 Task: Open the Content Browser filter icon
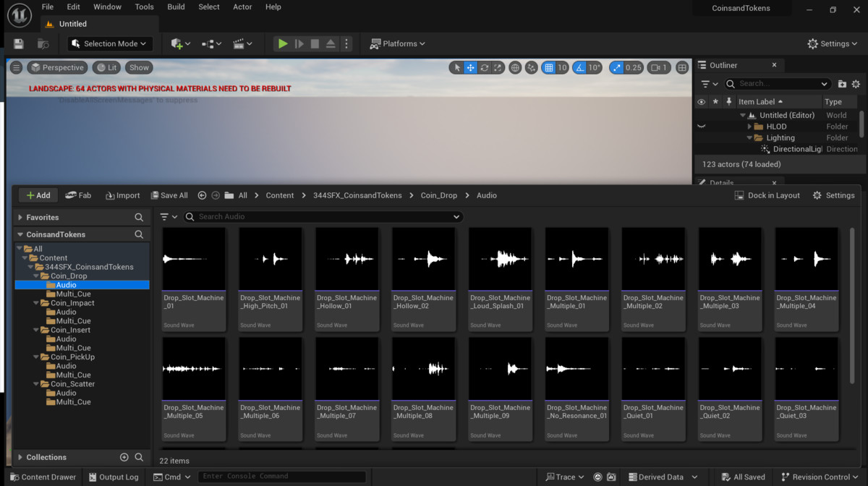(168, 217)
